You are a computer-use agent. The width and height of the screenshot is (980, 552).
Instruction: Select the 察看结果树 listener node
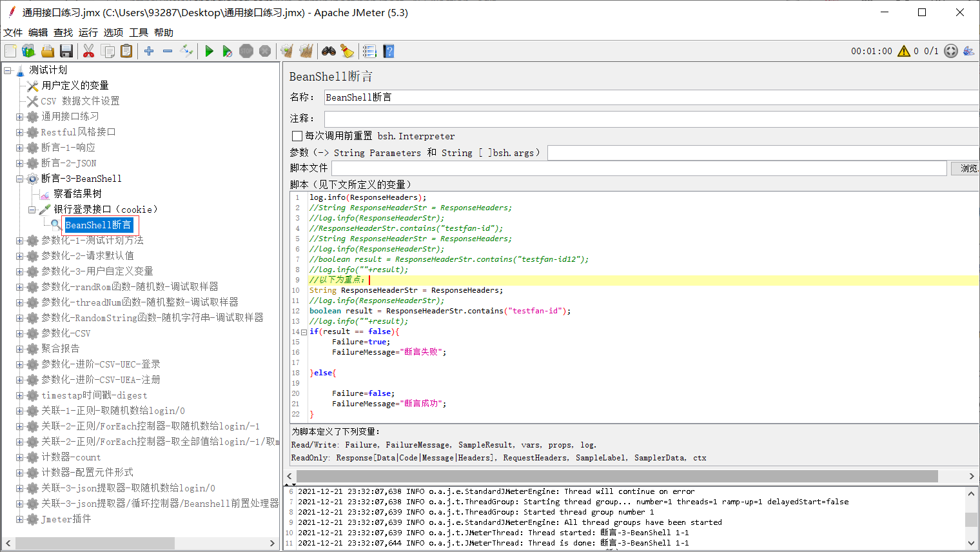click(x=77, y=194)
